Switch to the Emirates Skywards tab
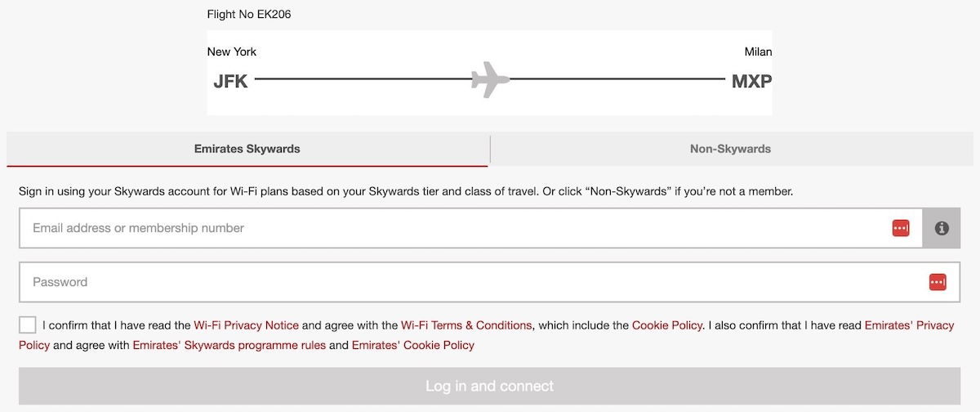 pos(247,149)
